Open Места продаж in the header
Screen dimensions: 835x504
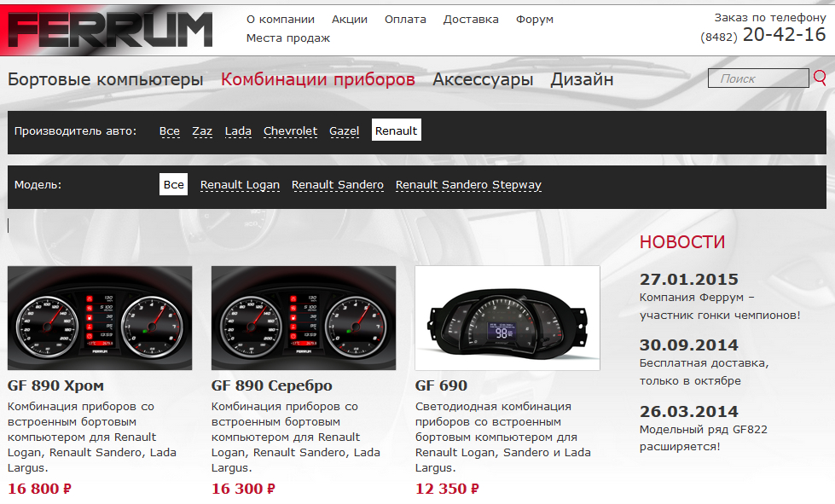point(288,38)
